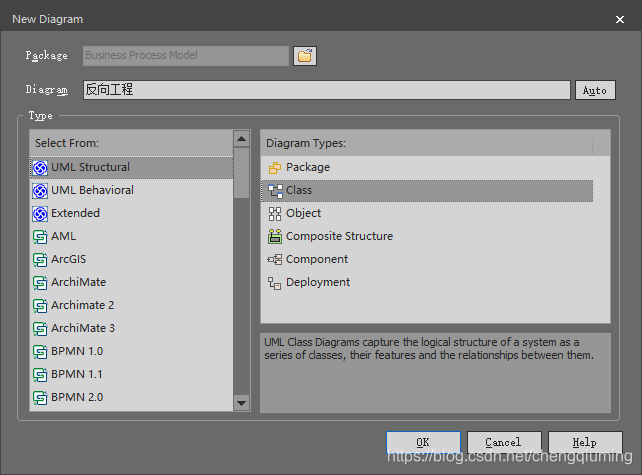Select "Object" diagram type label

click(x=303, y=213)
